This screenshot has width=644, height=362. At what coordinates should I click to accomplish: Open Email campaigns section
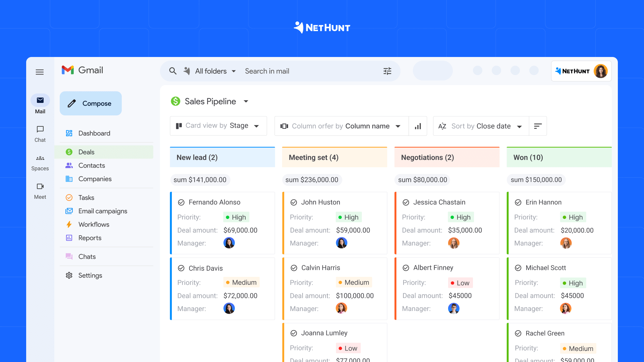pos(102,211)
